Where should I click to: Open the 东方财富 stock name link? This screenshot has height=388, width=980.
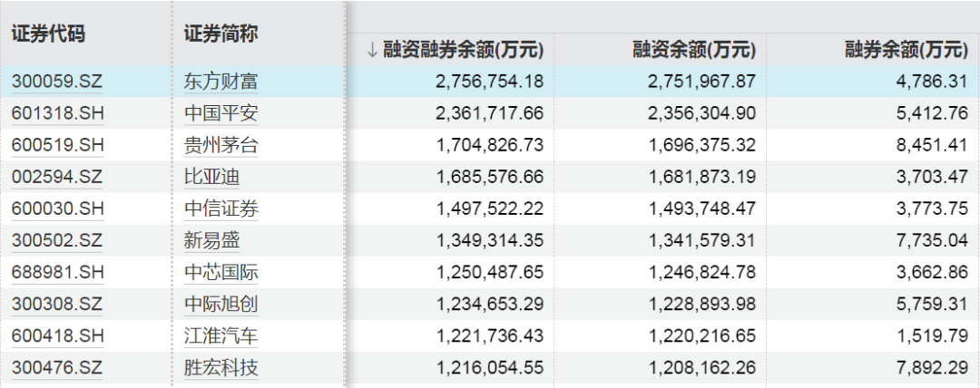221,82
